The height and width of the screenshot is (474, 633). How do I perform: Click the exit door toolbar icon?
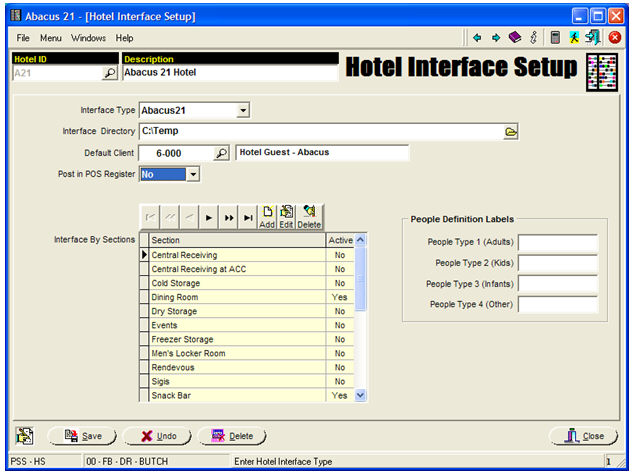(x=593, y=38)
